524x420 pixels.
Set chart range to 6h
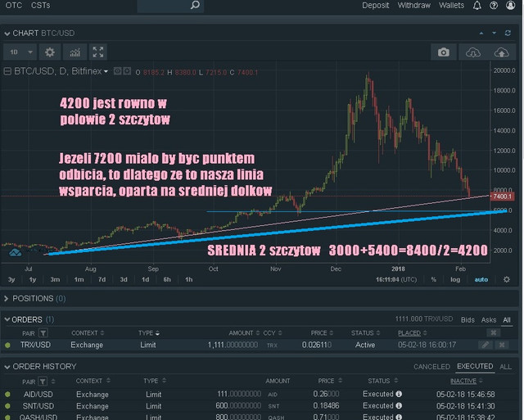pyautogui.click(x=167, y=279)
